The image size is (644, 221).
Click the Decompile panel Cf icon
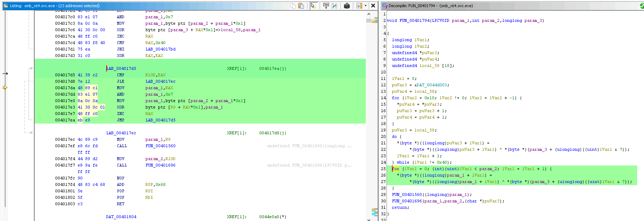[385, 6]
